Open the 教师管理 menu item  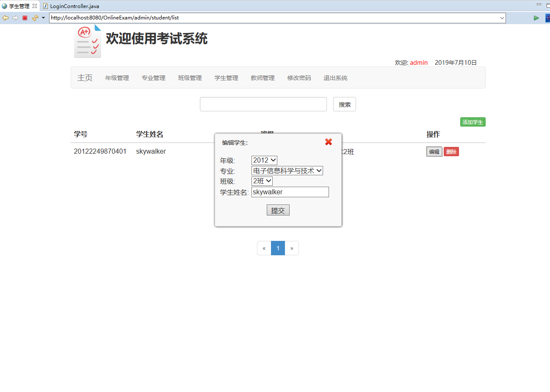point(262,78)
